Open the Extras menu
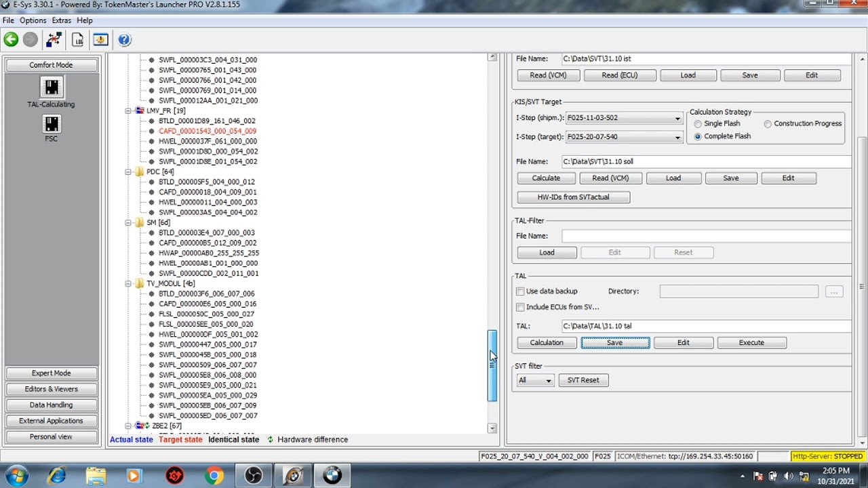The image size is (868, 488). (62, 20)
